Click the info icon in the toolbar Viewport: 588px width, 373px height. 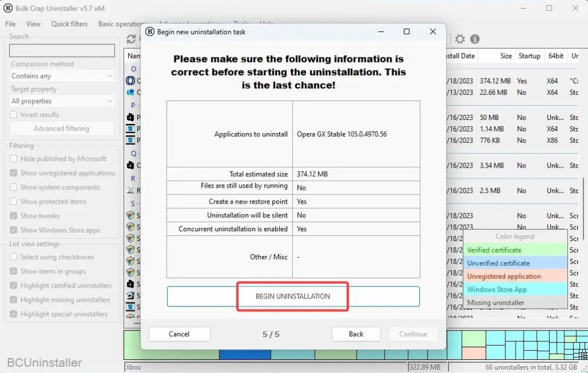475,38
